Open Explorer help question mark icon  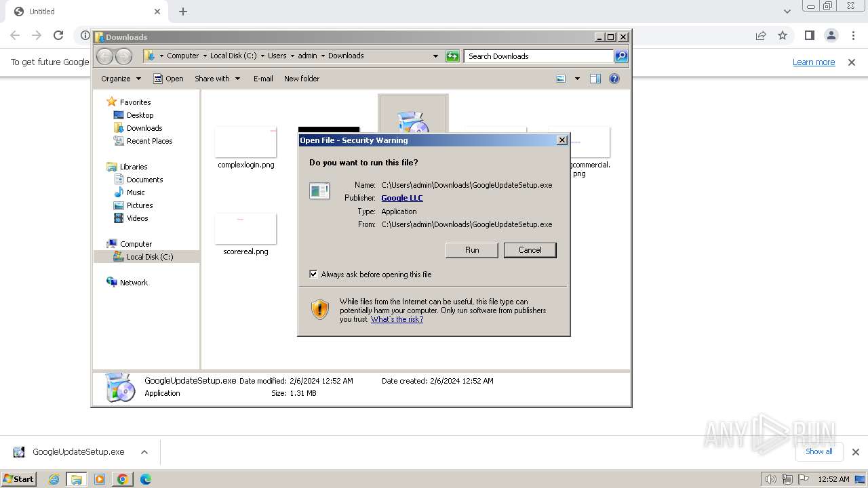pyautogui.click(x=614, y=79)
